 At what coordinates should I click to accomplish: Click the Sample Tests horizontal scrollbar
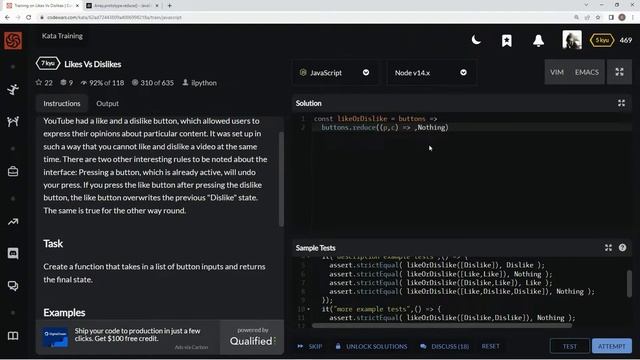442,325
